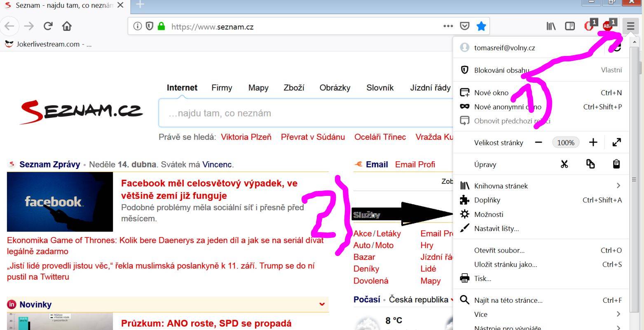Reload the current page
This screenshot has width=644, height=330.
click(48, 26)
